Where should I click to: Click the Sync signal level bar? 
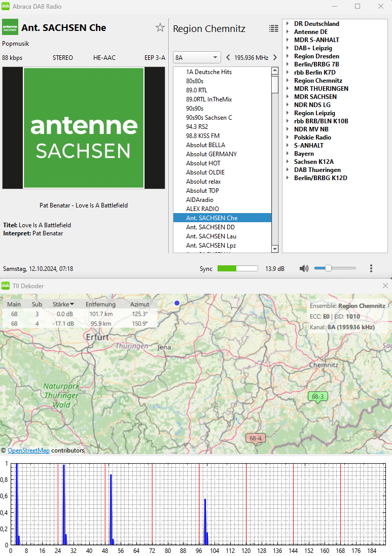[x=238, y=268]
